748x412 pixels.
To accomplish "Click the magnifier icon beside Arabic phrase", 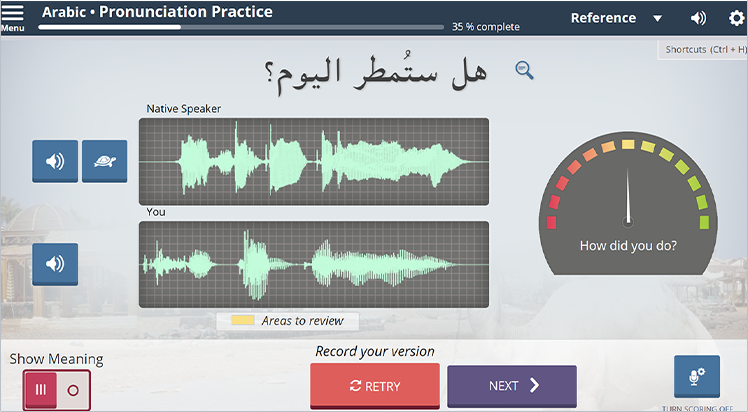I will click(x=524, y=69).
